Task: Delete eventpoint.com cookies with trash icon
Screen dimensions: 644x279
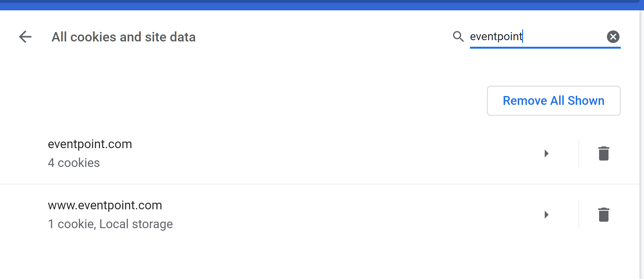Action: (x=603, y=153)
